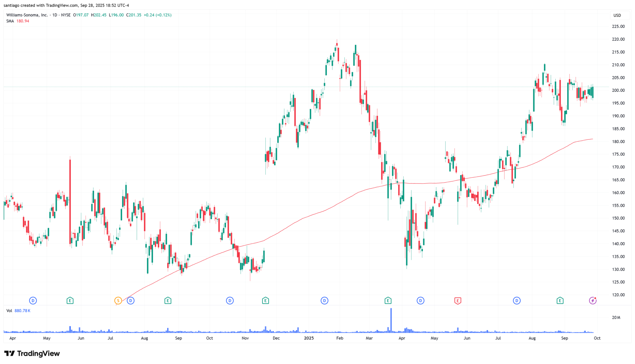Click the TradingView logo
The width and height of the screenshot is (635, 364).
(x=32, y=353)
